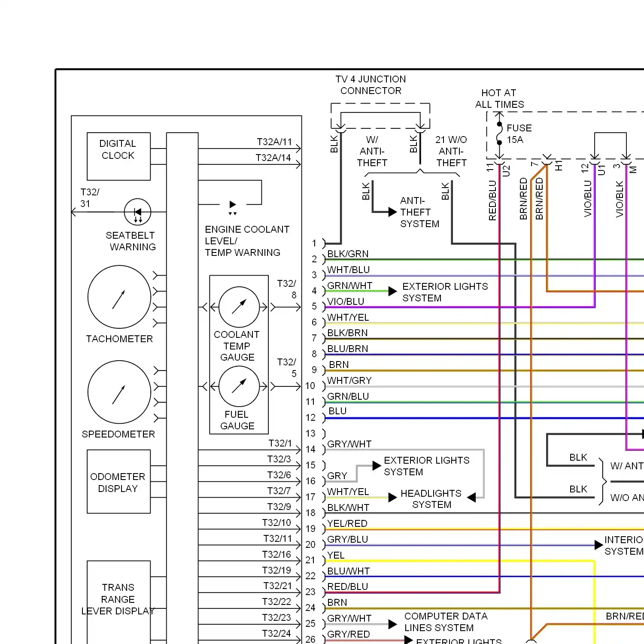
Task: Click the YEL/RED wire label at pin 19
Action: tap(347, 524)
